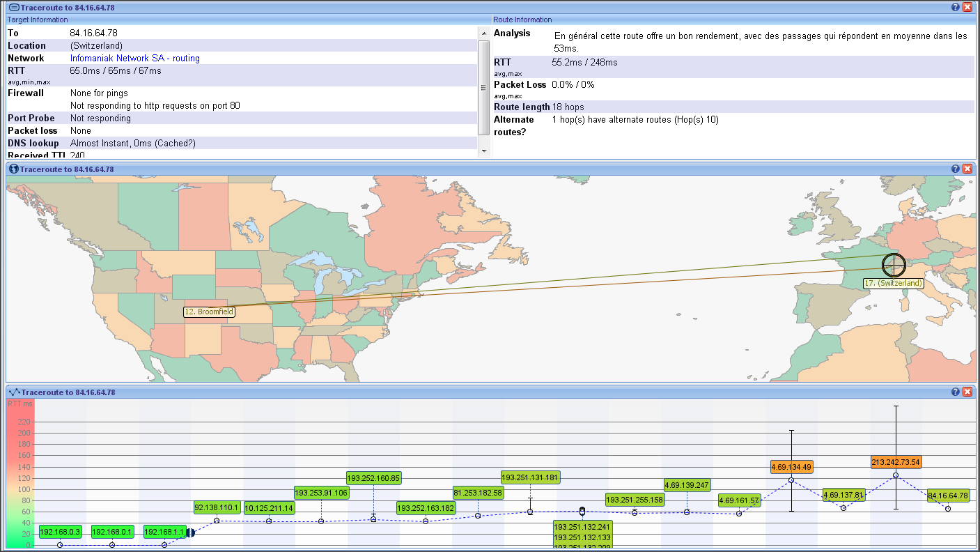Open help for the target information panel
980x552 pixels.
(x=956, y=7)
